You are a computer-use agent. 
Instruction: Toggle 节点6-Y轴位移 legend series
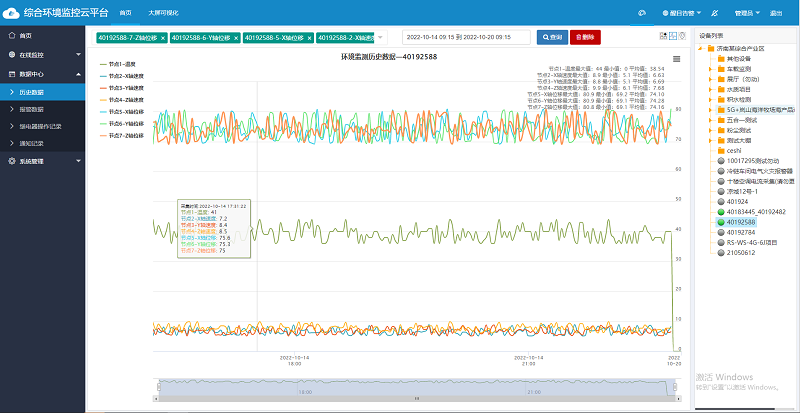tap(127, 124)
